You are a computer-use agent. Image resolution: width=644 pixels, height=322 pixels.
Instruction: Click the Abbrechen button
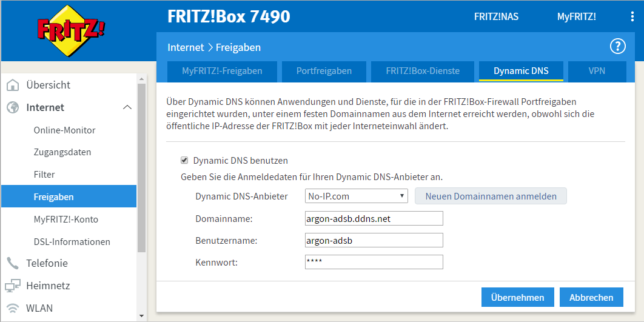coord(591,297)
